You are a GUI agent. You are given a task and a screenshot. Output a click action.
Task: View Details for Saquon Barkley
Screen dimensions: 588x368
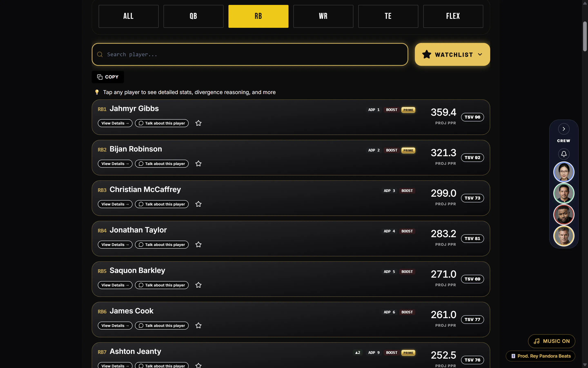click(x=115, y=285)
